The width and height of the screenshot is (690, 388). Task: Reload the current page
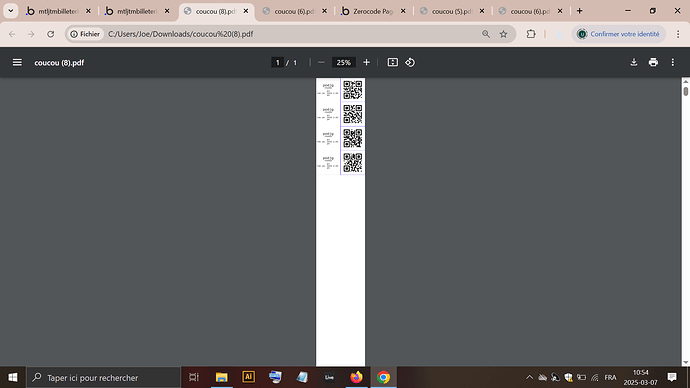click(51, 34)
